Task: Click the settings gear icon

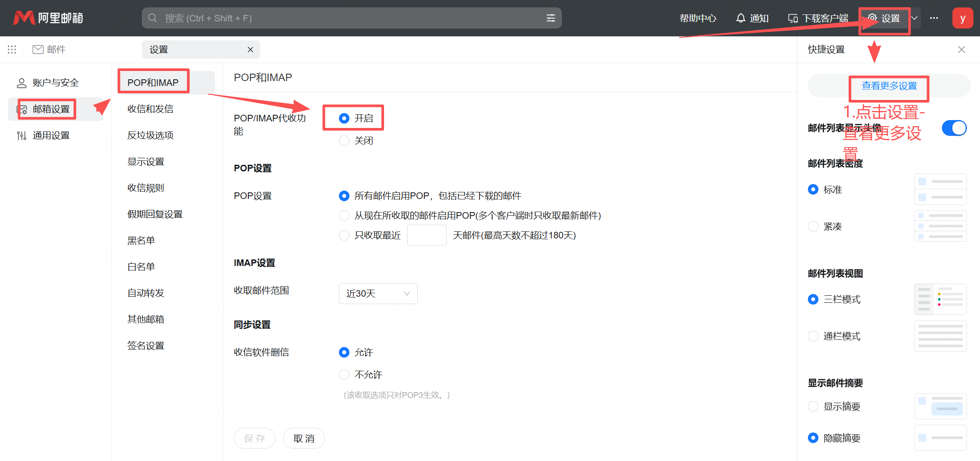Action: (x=872, y=18)
